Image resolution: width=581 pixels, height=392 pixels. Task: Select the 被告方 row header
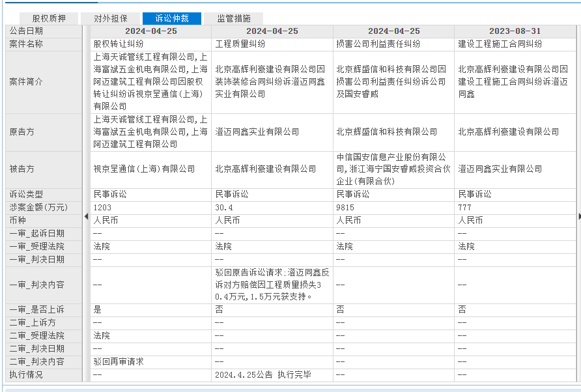(44, 169)
